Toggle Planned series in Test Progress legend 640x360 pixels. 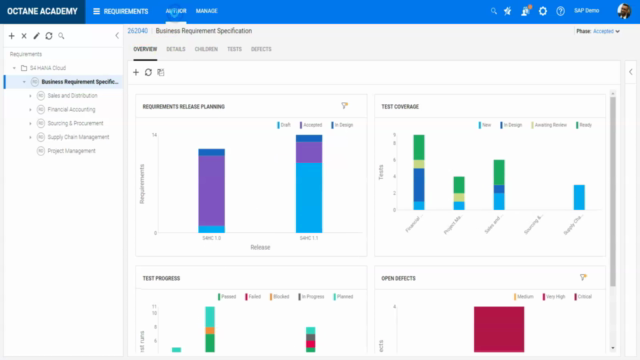pyautogui.click(x=343, y=297)
